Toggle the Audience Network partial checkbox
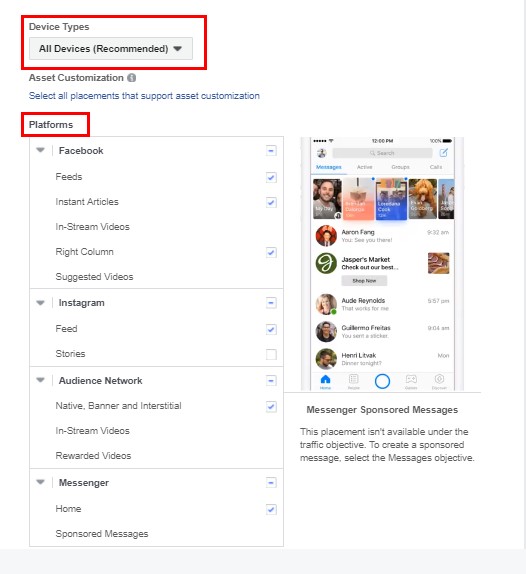Screen dimensions: 526x574 point(271,381)
